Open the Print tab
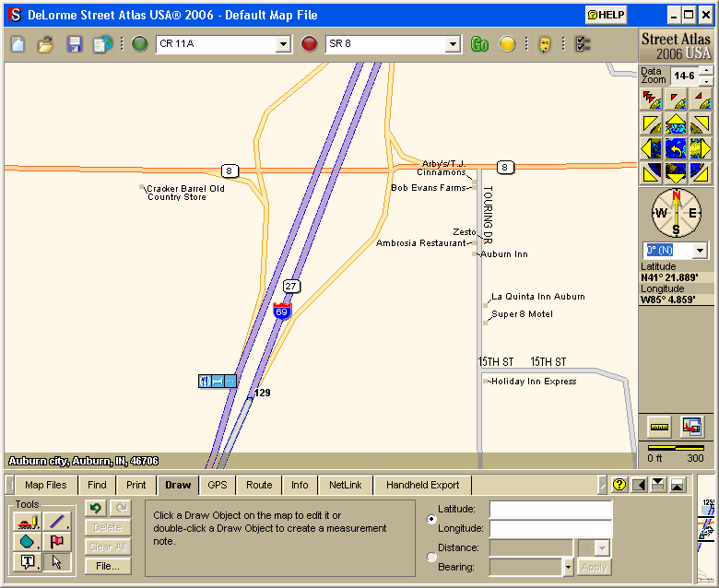 136,485
